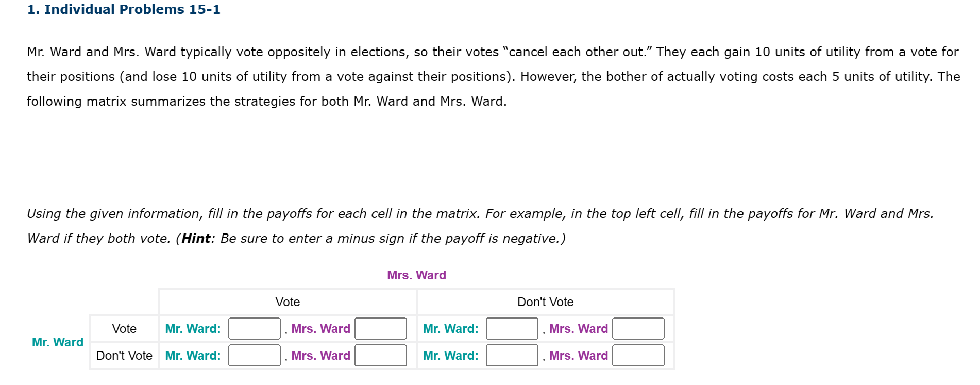Screen dimensions: 980x385
Task: Select Mr. Ward's payoff where neither votes
Action: coord(511,355)
